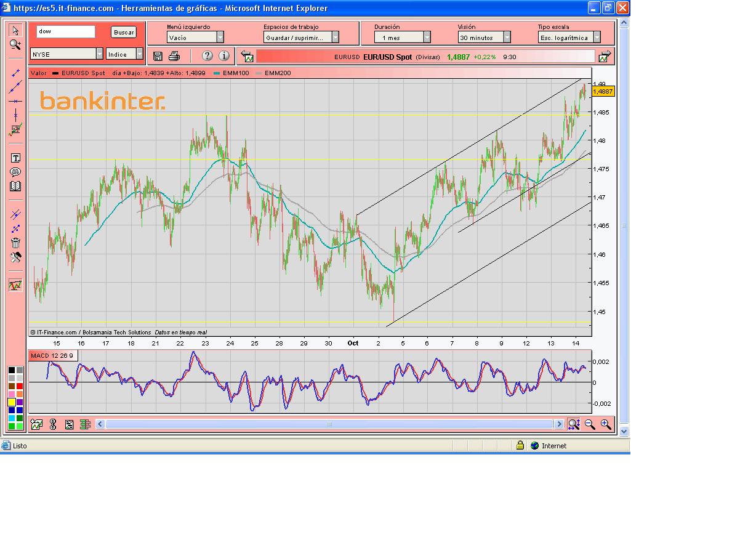Print the chart with the printer icon
The image size is (756, 545).
174,57
